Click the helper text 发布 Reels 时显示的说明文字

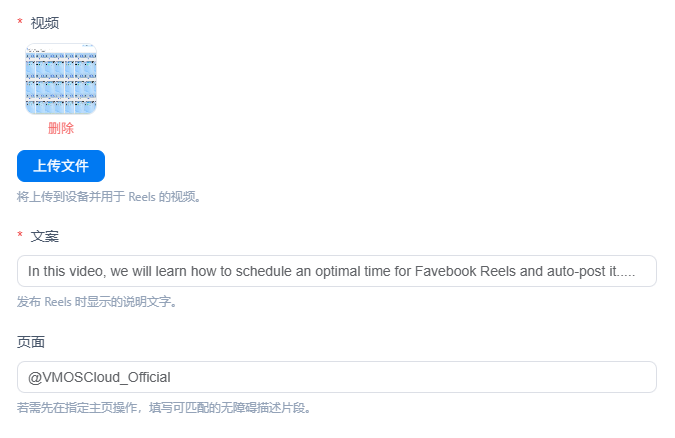point(97,302)
